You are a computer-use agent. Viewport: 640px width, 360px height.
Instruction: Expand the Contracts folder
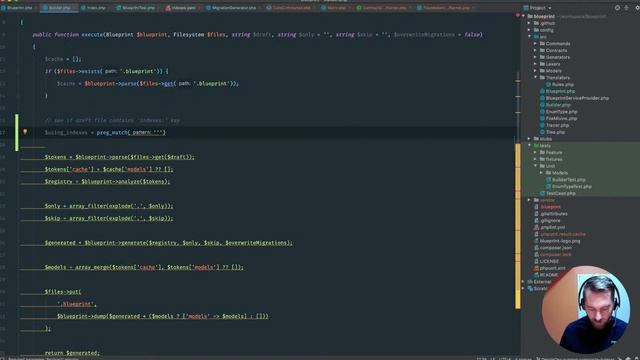point(536,50)
